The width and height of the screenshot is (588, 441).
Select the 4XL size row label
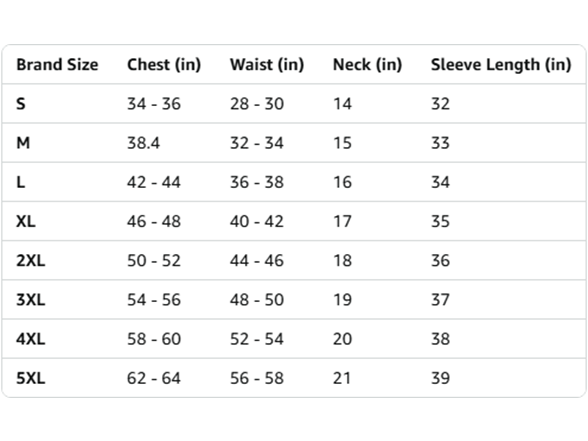pyautogui.click(x=31, y=339)
